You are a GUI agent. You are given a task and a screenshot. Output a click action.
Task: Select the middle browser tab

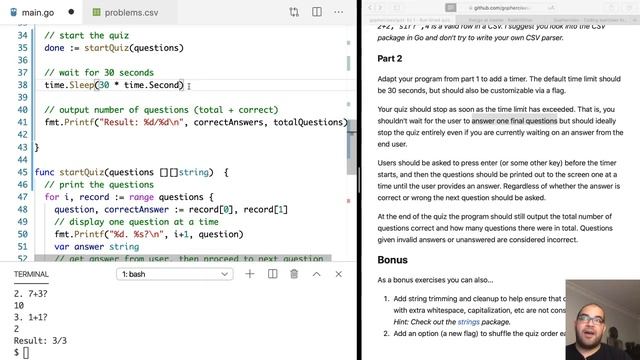tap(500, 20)
